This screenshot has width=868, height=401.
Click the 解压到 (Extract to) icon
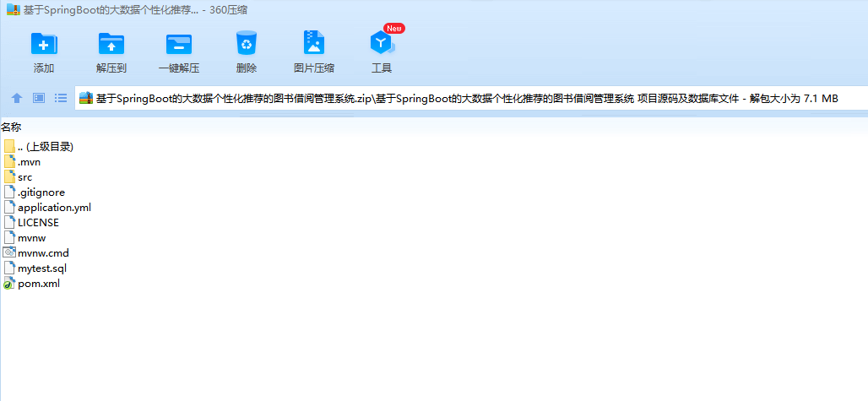pos(111,43)
